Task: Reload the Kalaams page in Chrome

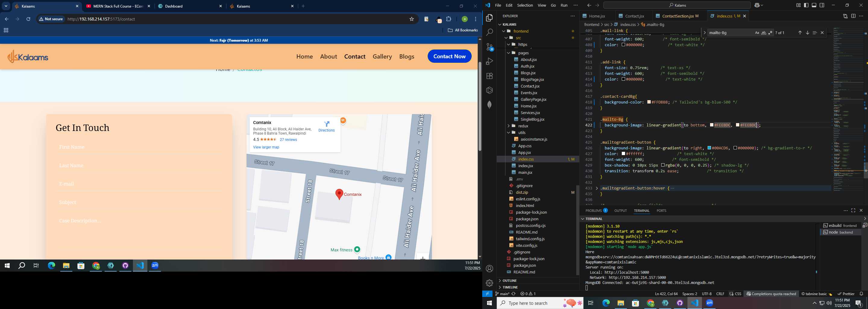Action: pyautogui.click(x=29, y=19)
